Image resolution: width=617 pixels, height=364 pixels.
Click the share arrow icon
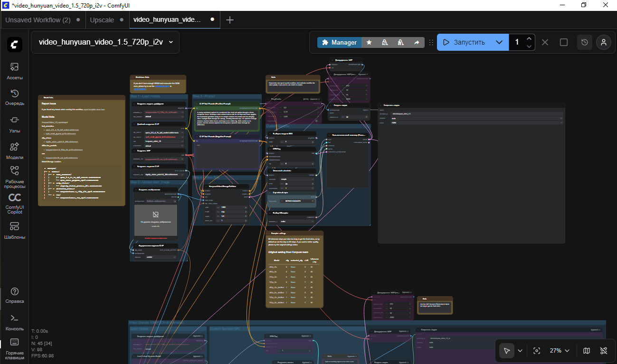click(x=417, y=42)
